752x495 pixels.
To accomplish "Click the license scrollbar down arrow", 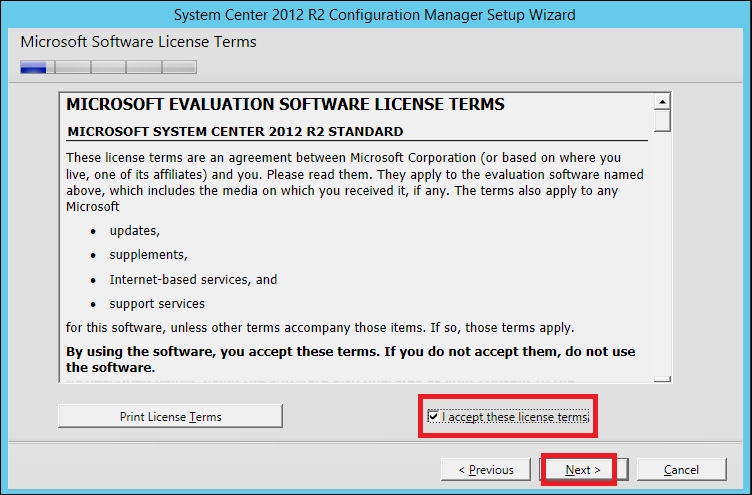I will [x=662, y=379].
